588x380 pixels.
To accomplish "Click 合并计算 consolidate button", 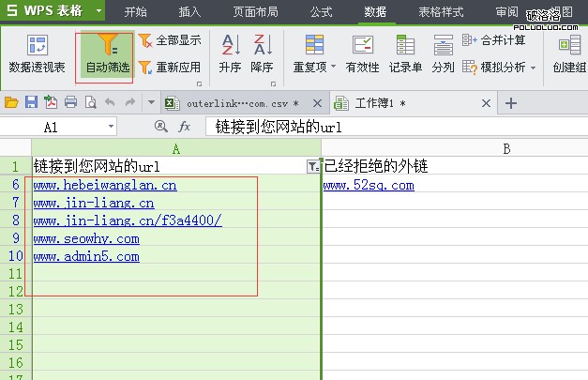I will tap(494, 40).
